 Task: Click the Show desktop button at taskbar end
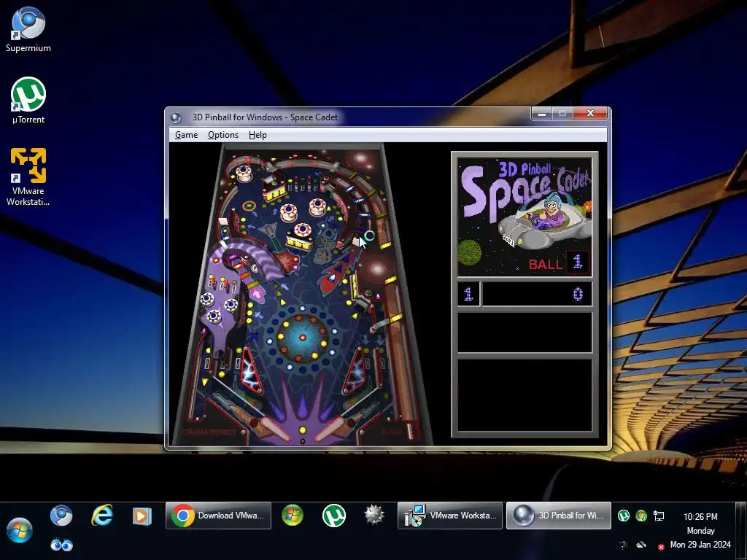[741, 530]
